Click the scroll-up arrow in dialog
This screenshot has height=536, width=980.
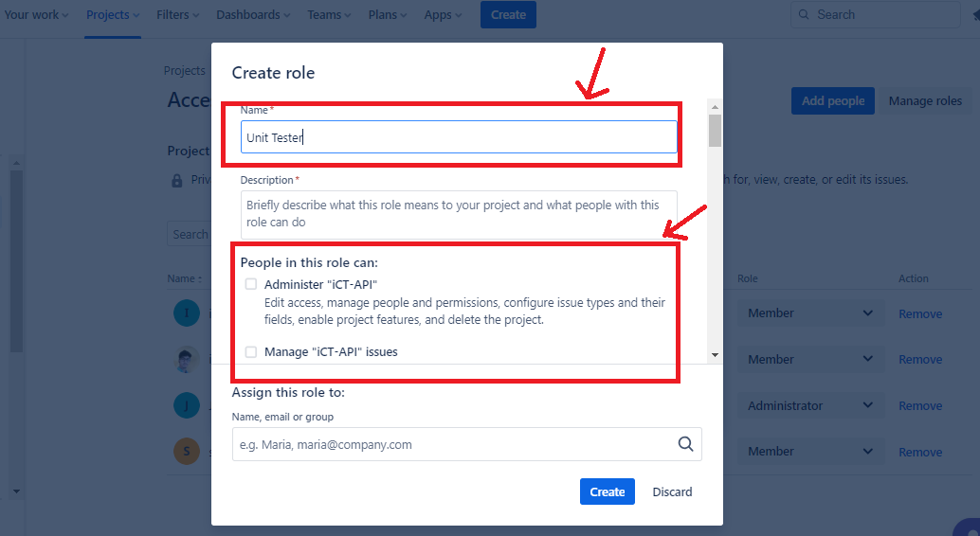[x=715, y=108]
